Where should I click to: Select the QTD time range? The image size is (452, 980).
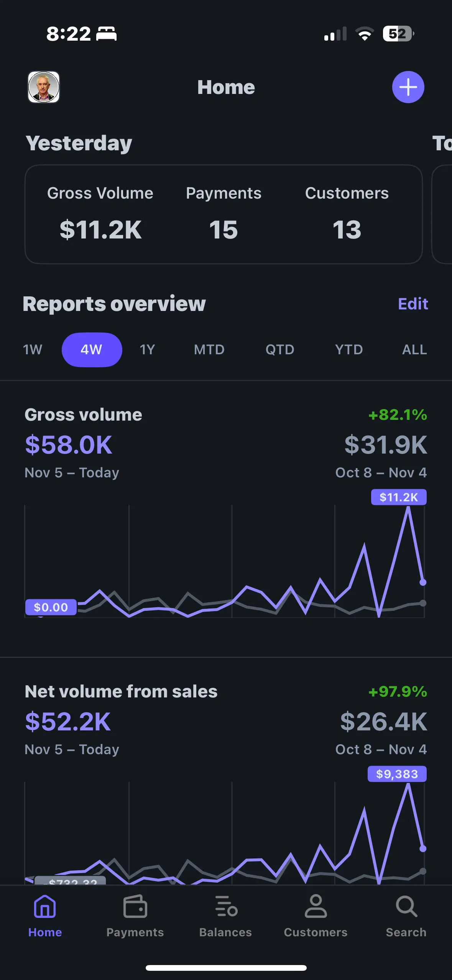point(280,350)
